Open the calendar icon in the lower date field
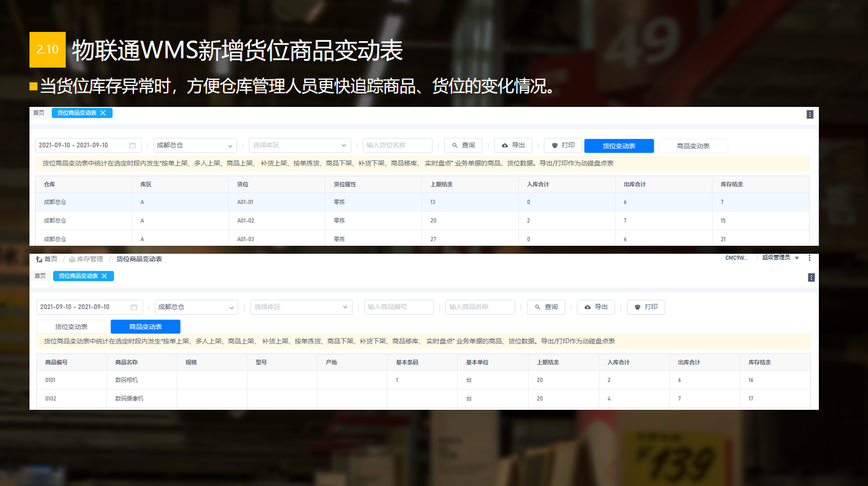The image size is (868, 486). 133,307
